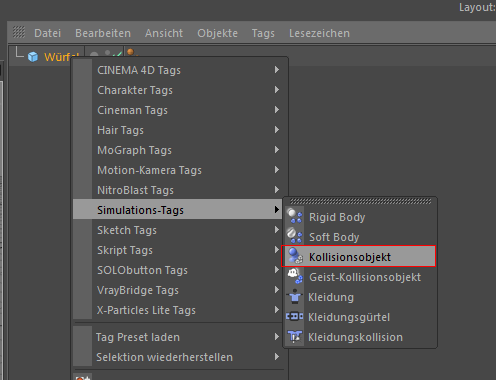Open the X-Particles Lite Tags submenu
The height and width of the screenshot is (380, 496).
click(178, 310)
